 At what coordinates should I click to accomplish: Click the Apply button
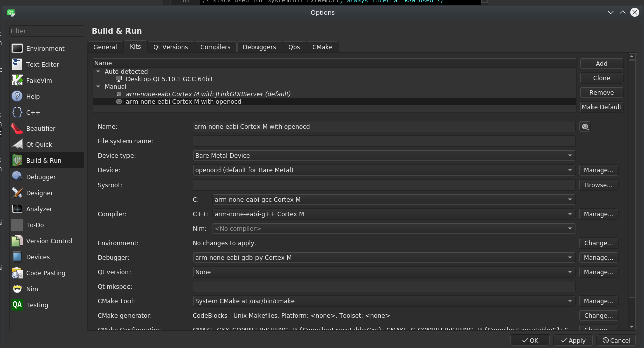[x=573, y=340]
